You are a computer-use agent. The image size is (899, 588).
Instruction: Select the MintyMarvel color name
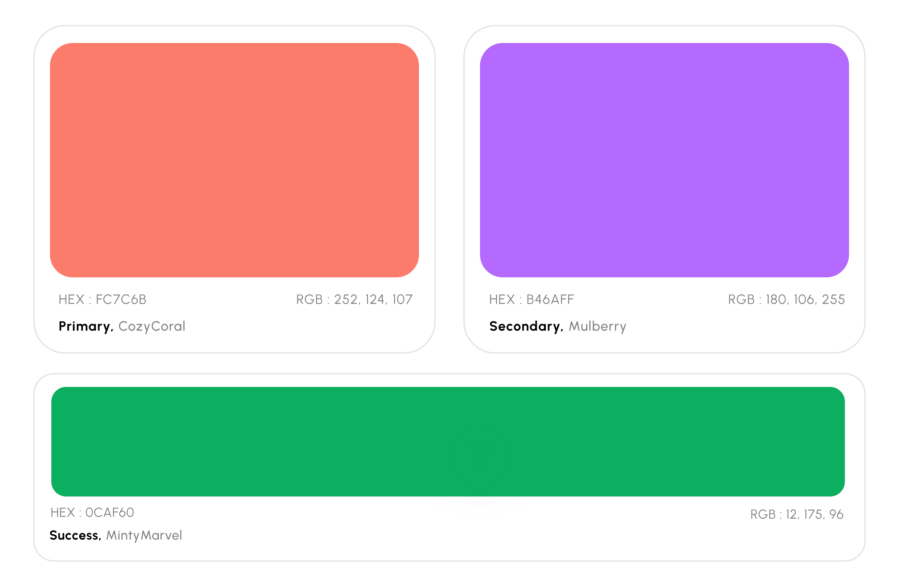pos(144,536)
